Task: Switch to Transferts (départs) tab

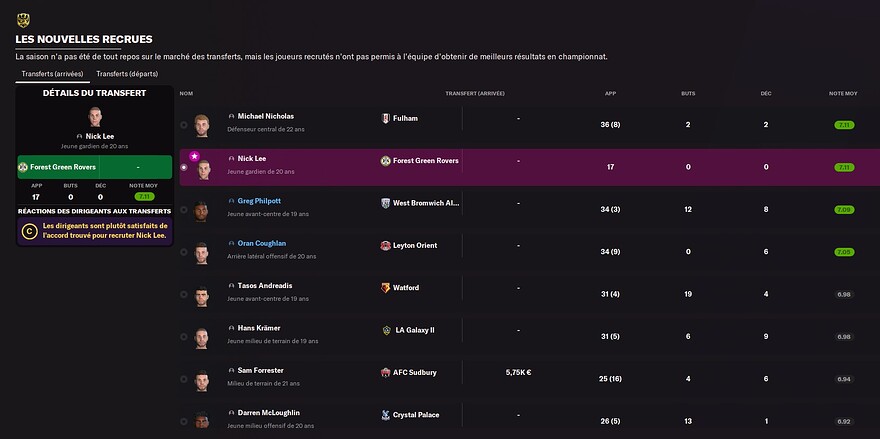Action: (127, 74)
